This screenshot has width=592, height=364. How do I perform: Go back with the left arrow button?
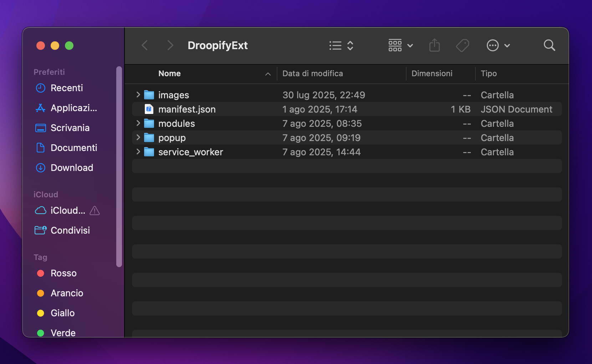pyautogui.click(x=145, y=45)
